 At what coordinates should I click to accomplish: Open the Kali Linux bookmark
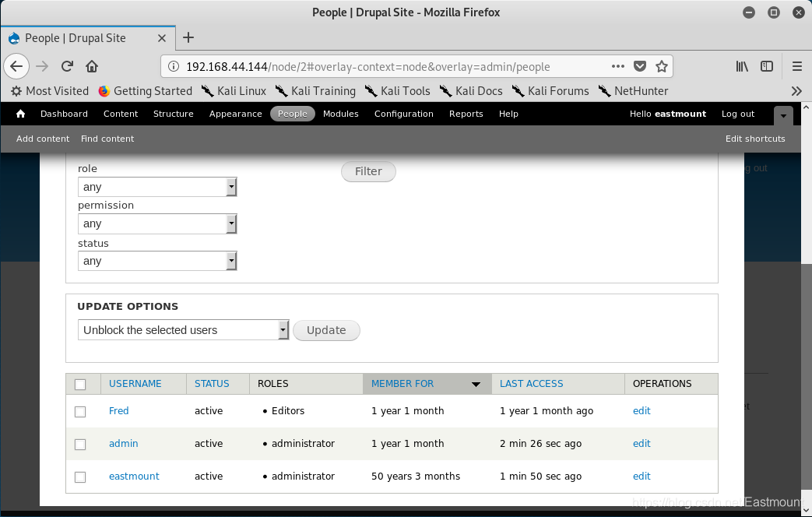[234, 91]
